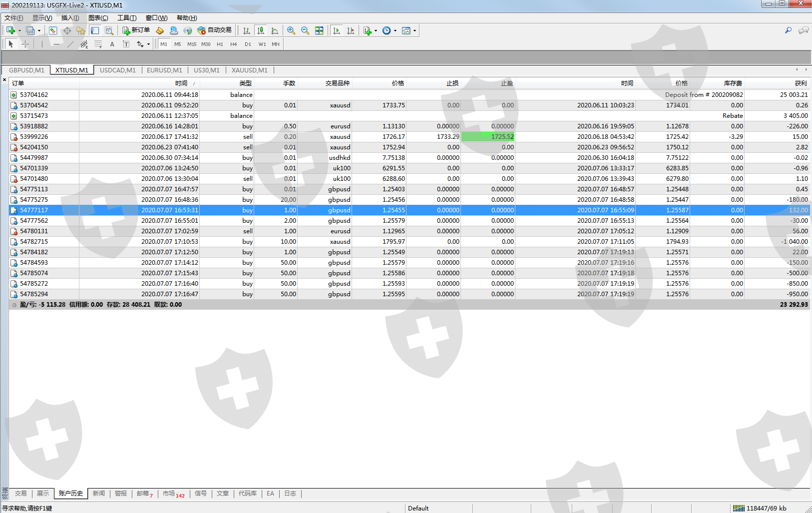Image resolution: width=812 pixels, height=513 pixels.
Task: Switch chart to candlestick display
Action: 261,30
